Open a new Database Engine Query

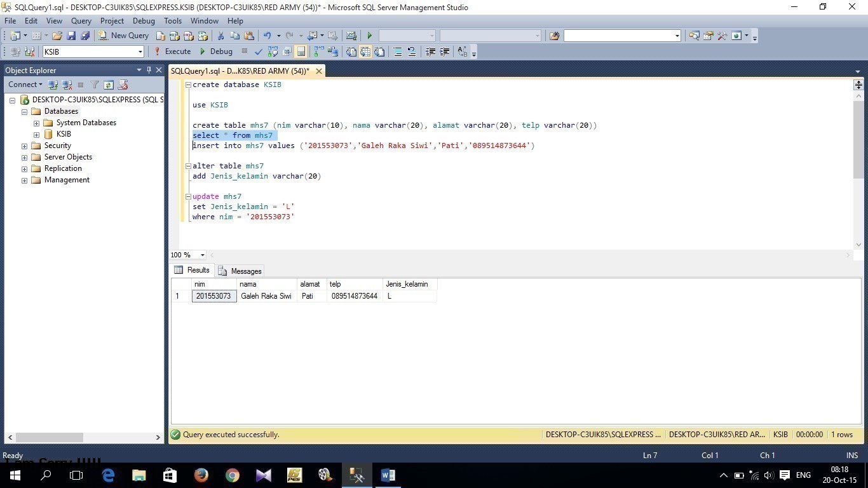coord(161,36)
